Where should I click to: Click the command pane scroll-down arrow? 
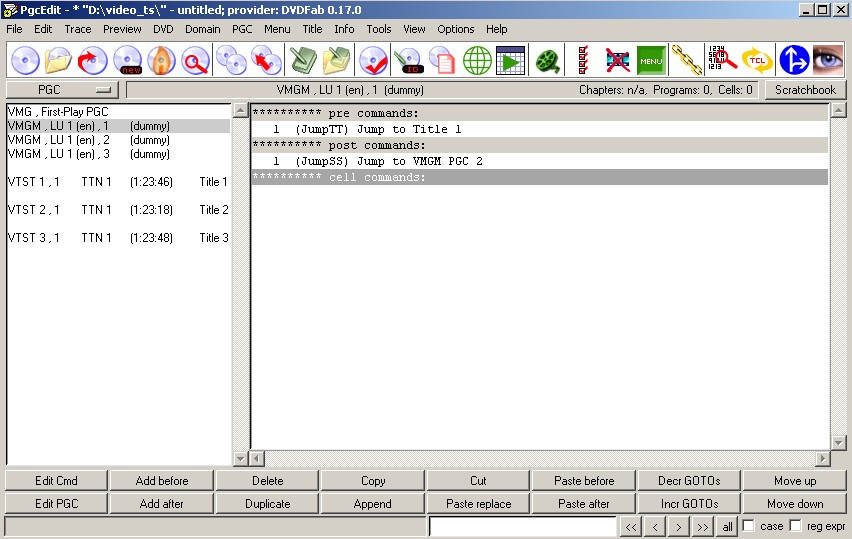coord(838,443)
